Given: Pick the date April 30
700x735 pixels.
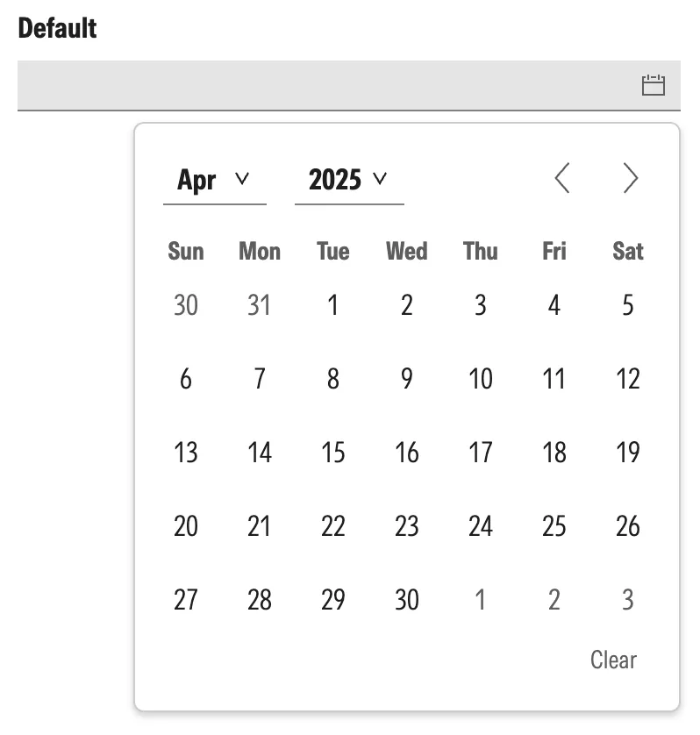Looking at the screenshot, I should pyautogui.click(x=406, y=600).
